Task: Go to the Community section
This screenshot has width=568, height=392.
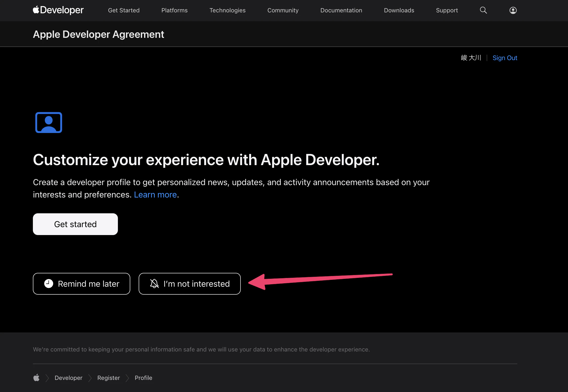Action: coord(283,10)
